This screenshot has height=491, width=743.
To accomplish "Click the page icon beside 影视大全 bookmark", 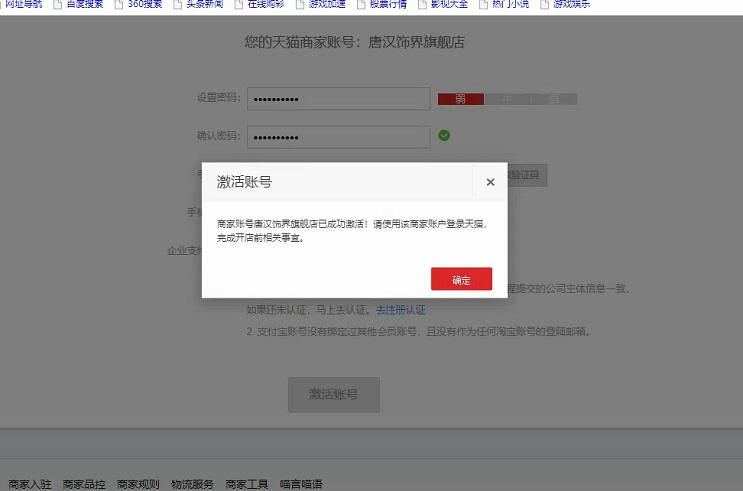I will click(x=422, y=4).
